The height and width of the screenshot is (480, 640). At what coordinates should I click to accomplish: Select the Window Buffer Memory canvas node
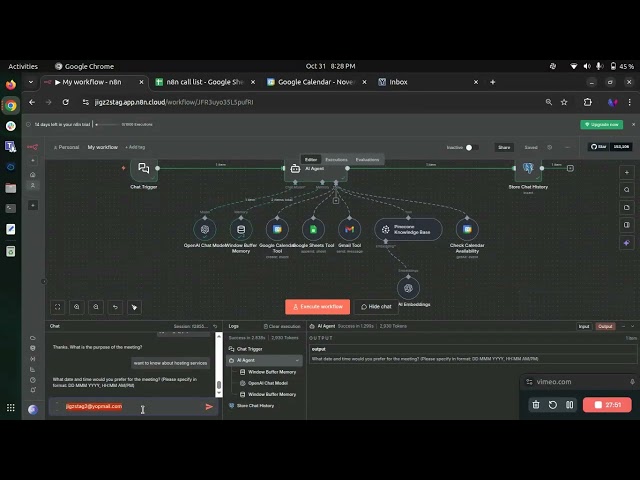coord(241,229)
